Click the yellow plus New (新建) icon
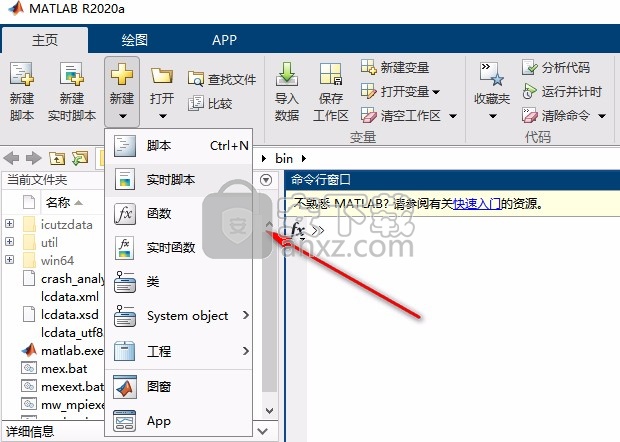The width and height of the screenshot is (620, 442). [x=122, y=74]
